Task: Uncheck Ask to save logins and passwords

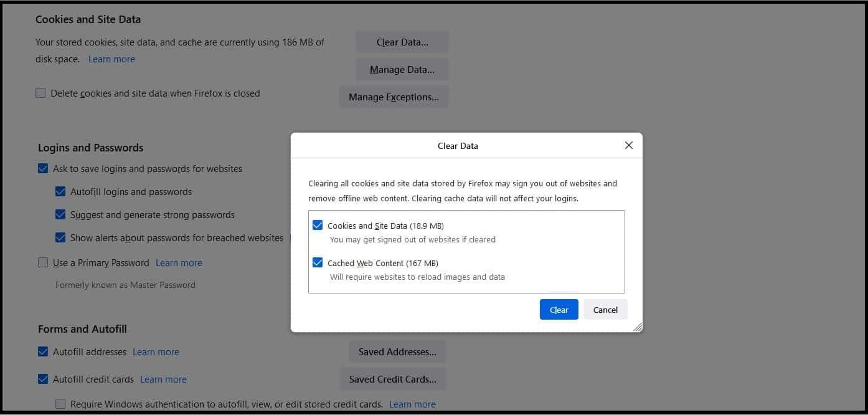Action: tap(43, 168)
